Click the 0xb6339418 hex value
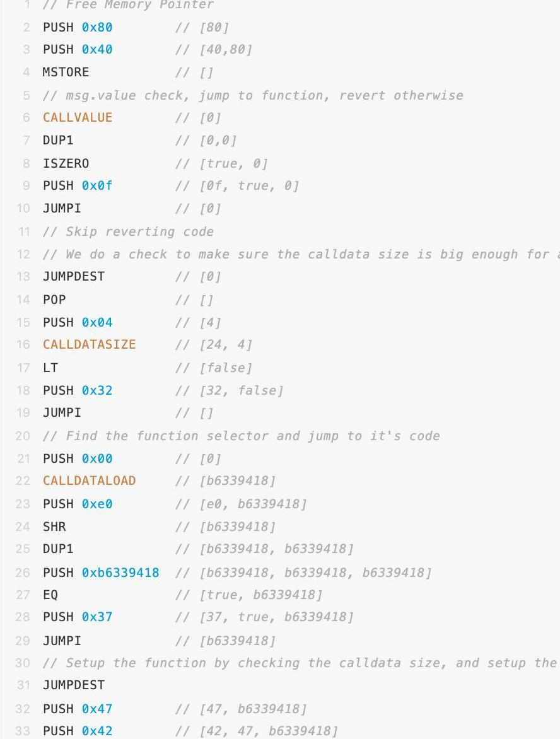Viewport: 560px width, 739px height. point(120,573)
